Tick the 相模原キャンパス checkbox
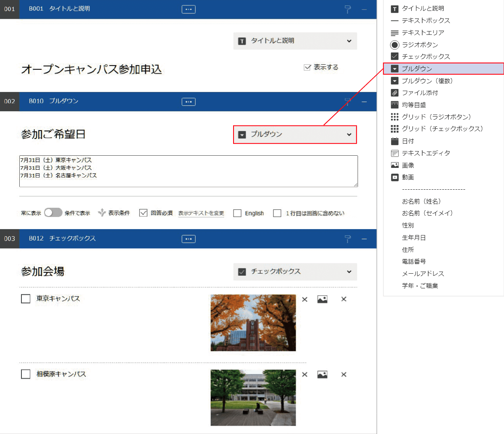Viewport: 504px width, 434px height. (x=26, y=374)
